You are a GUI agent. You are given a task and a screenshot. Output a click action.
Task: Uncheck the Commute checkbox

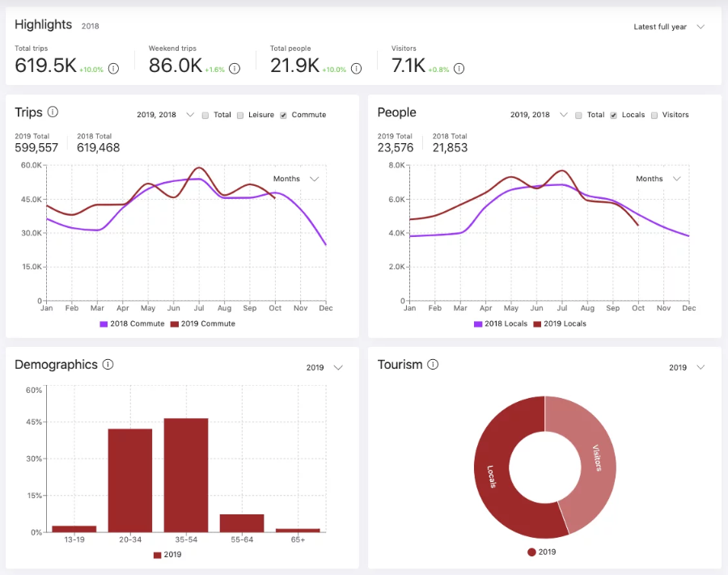[x=283, y=116]
